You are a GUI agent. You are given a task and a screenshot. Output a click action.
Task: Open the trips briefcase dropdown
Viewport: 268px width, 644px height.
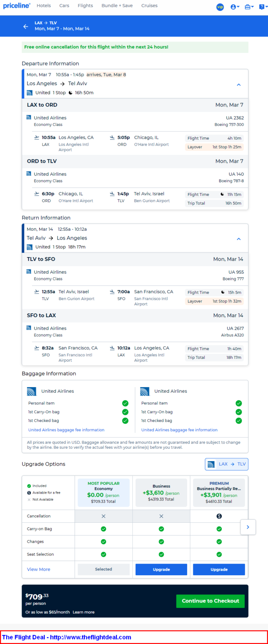pos(249,7)
